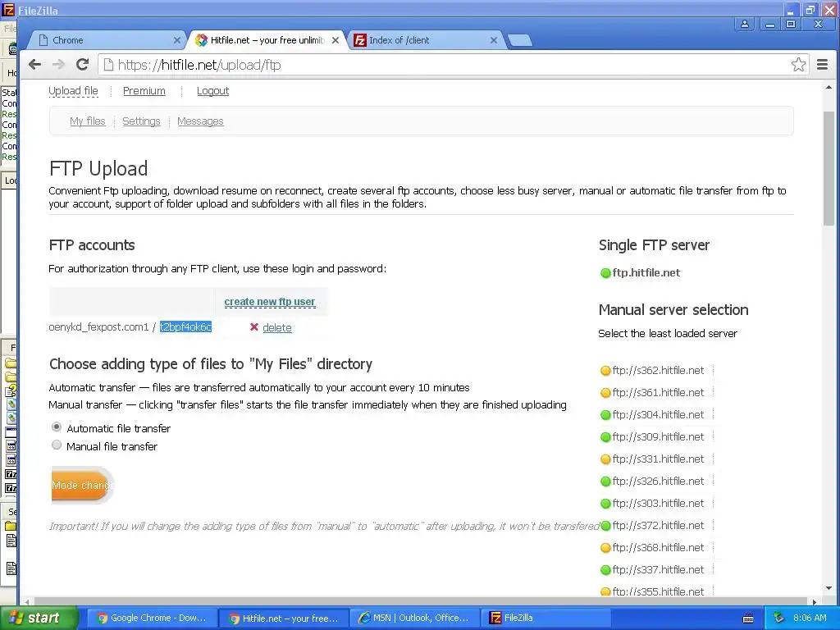Open the Windows start button

38,618
